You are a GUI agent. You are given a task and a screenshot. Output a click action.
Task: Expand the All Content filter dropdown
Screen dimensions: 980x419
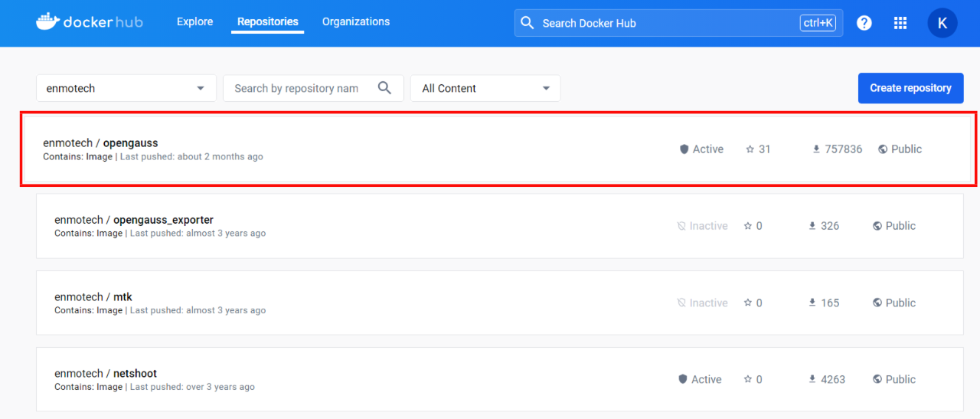click(x=485, y=88)
